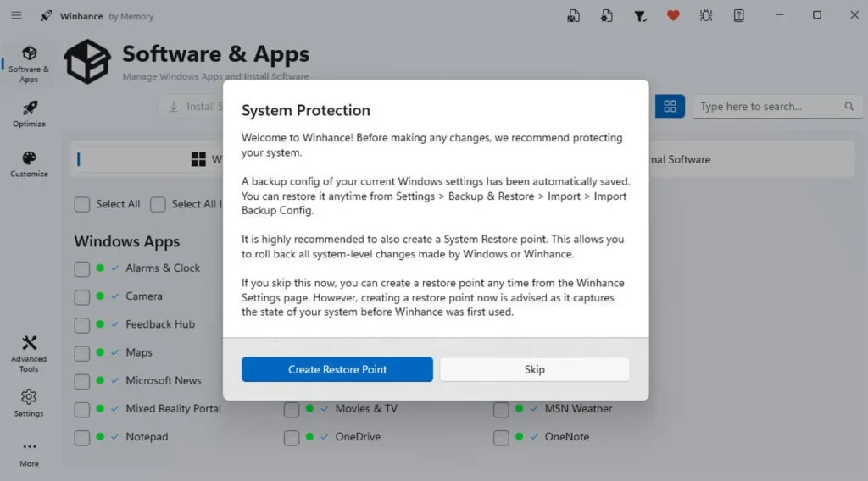Click the OneDrive label
The height and width of the screenshot is (481, 868).
coord(358,437)
